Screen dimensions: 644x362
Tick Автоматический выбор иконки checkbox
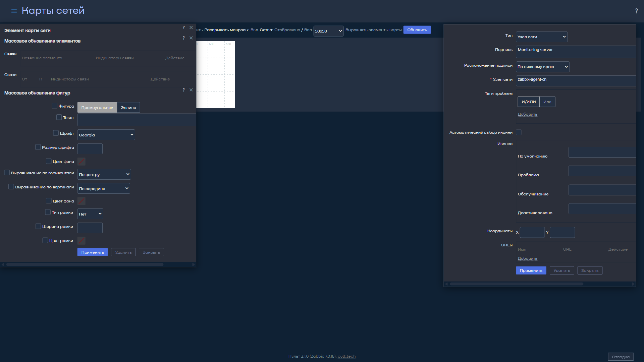click(x=519, y=132)
